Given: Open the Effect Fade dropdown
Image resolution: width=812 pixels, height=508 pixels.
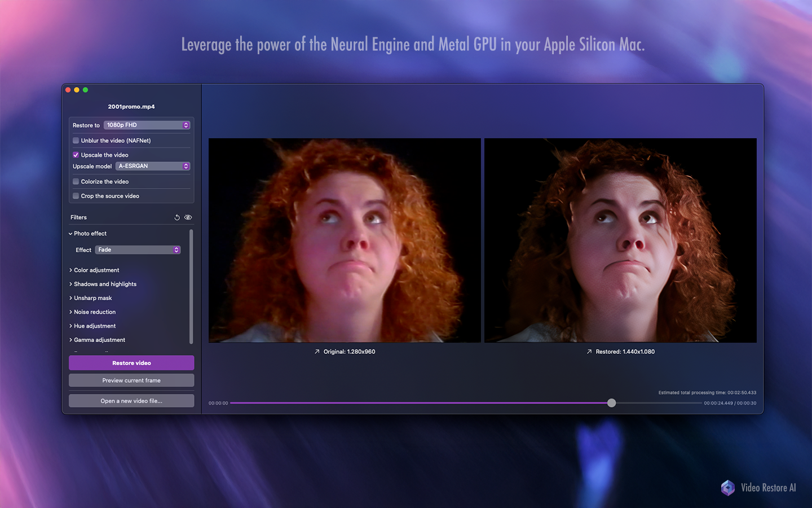Looking at the screenshot, I should [x=138, y=249].
